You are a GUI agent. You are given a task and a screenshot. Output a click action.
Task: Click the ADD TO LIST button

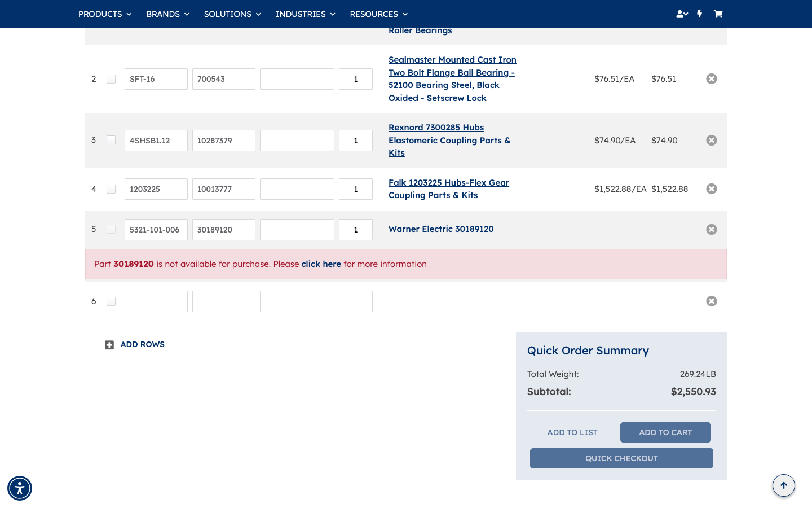pyautogui.click(x=572, y=432)
